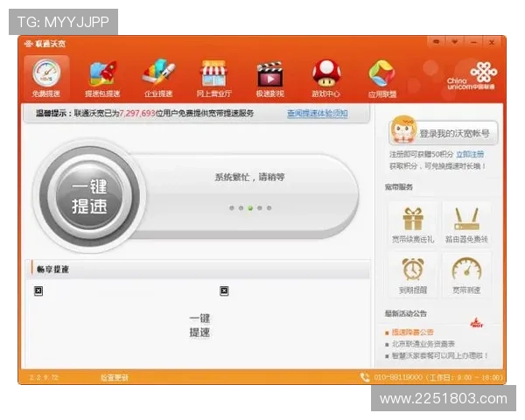This screenshot has height=420, width=525.
Task: Open the 提速包提速 rocket icon
Action: click(x=102, y=79)
